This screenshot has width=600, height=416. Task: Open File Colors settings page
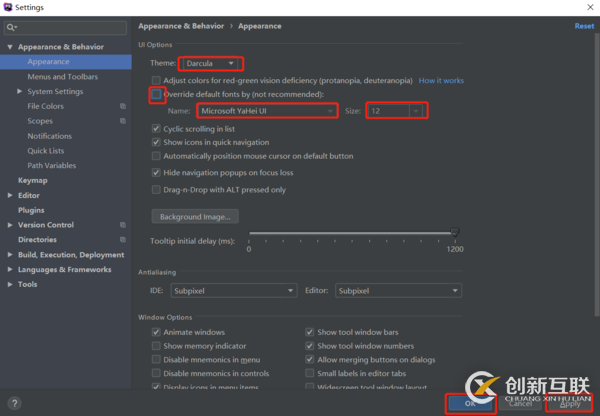coord(46,106)
